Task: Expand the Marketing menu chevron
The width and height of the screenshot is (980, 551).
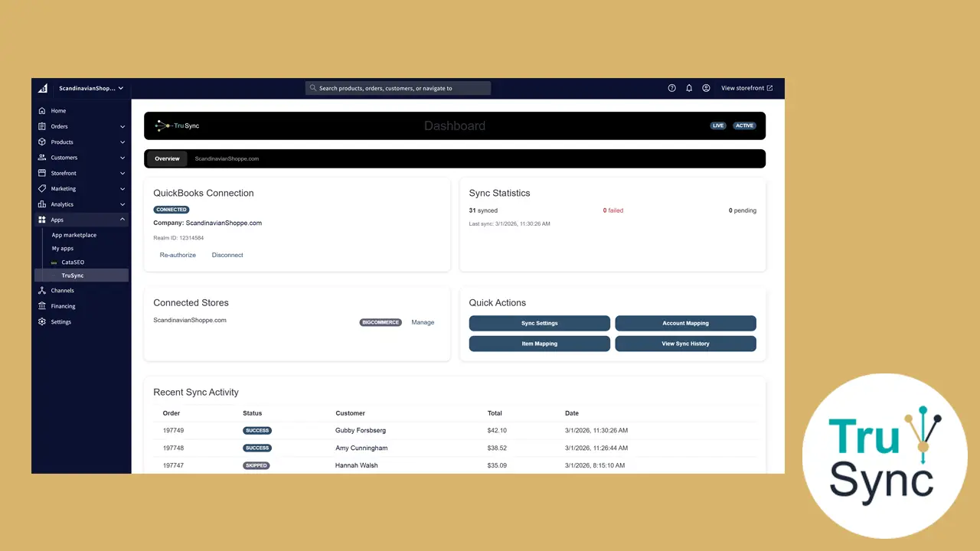Action: point(122,188)
